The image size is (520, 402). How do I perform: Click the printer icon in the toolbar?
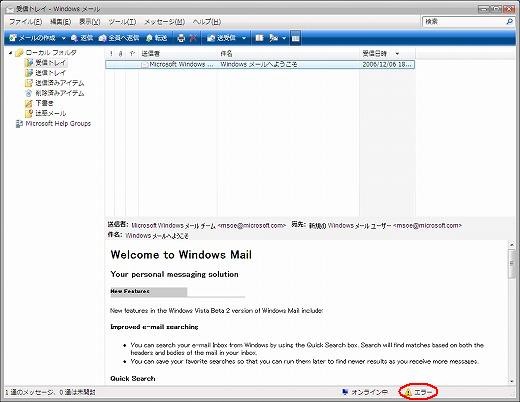(181, 38)
